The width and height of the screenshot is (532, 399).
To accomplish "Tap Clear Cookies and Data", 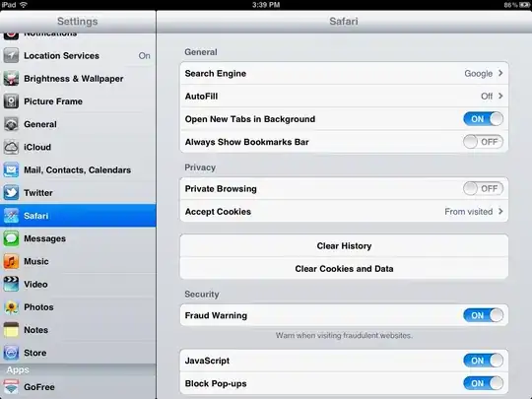I will 344,268.
